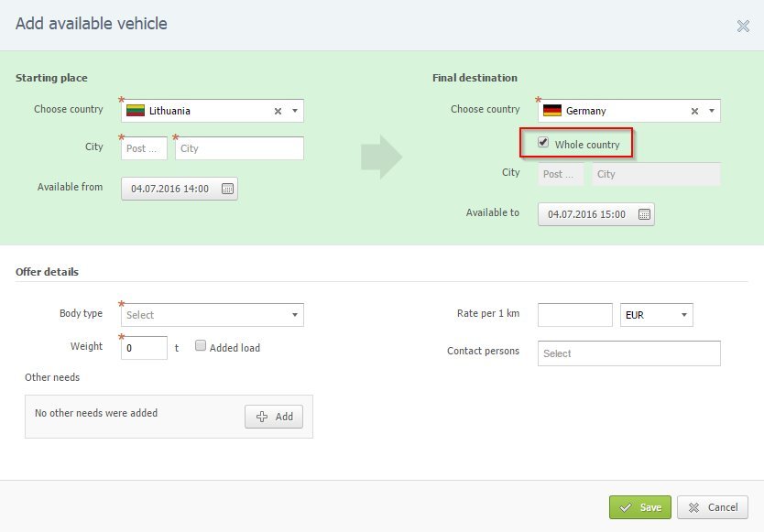Click into the Rate per 1 km field

coord(574,315)
